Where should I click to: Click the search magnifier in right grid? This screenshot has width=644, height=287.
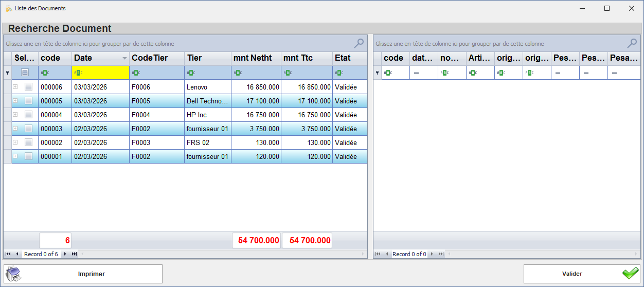[632, 43]
